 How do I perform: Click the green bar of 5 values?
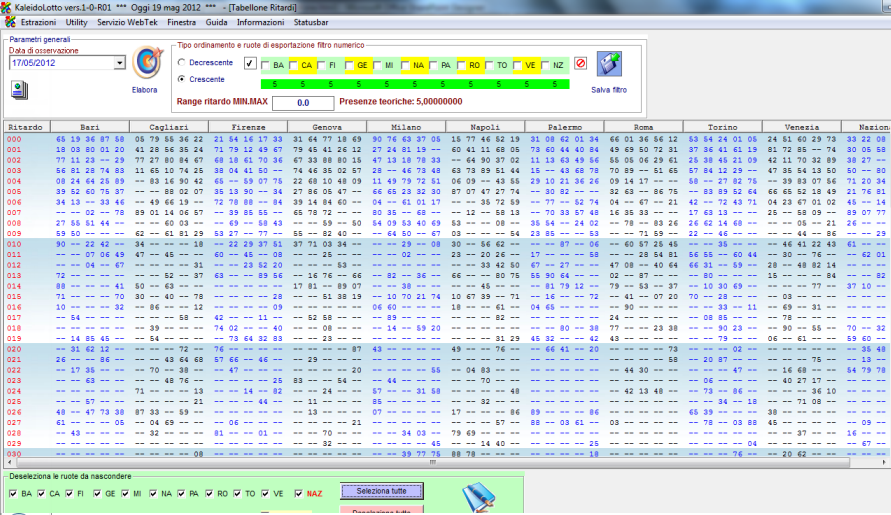click(x=415, y=84)
